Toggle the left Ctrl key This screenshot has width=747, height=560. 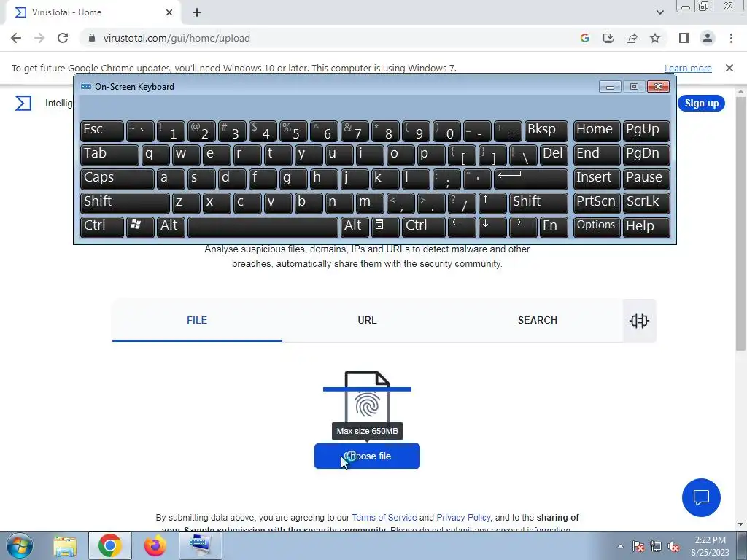(102, 227)
